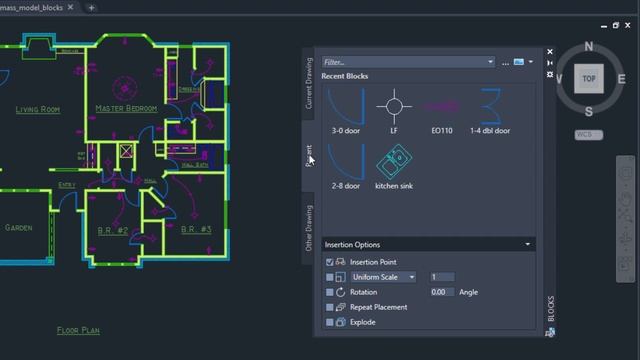The width and height of the screenshot is (640, 360).
Task: Select East direction on the ViewCube
Action: [x=621, y=79]
